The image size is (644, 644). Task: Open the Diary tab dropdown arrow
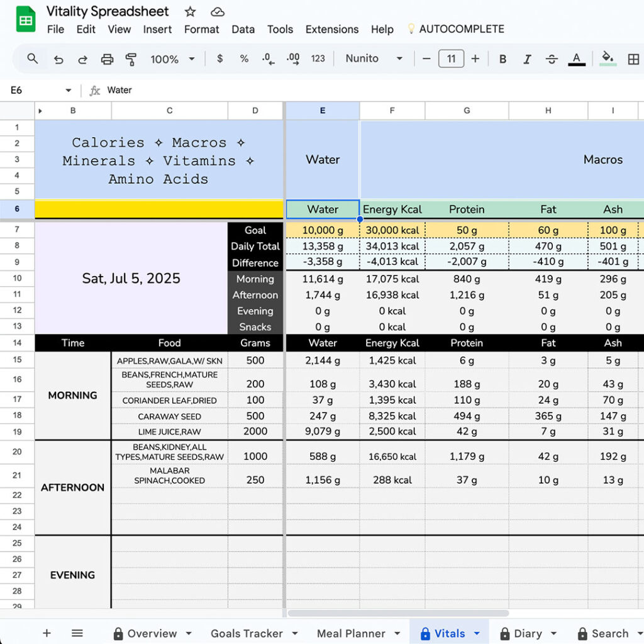tap(553, 633)
